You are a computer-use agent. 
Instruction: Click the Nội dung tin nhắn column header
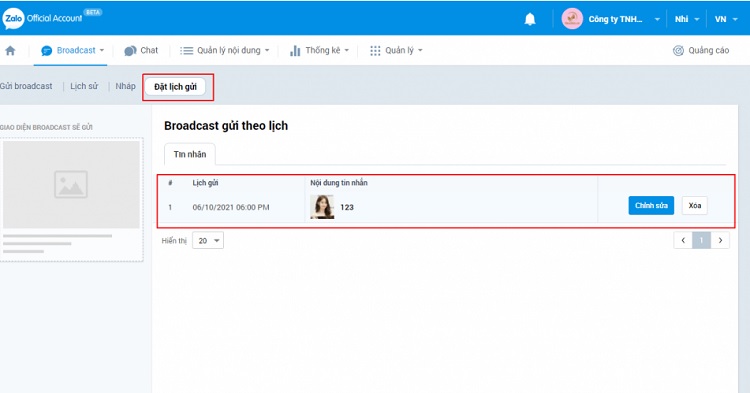tap(339, 183)
